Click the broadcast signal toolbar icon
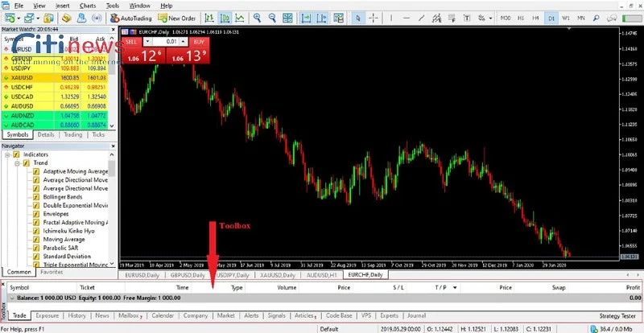This screenshot has height=333, width=644. point(97,18)
